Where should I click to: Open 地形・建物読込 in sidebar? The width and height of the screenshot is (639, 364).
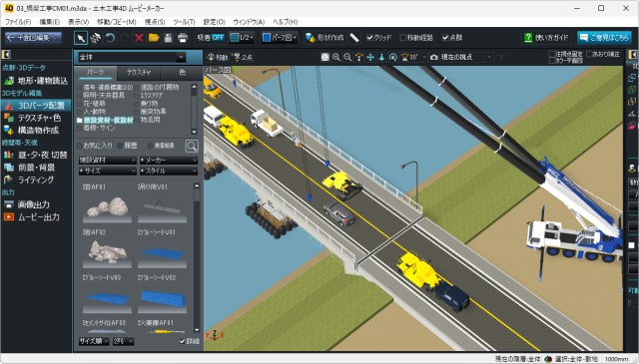pos(36,81)
